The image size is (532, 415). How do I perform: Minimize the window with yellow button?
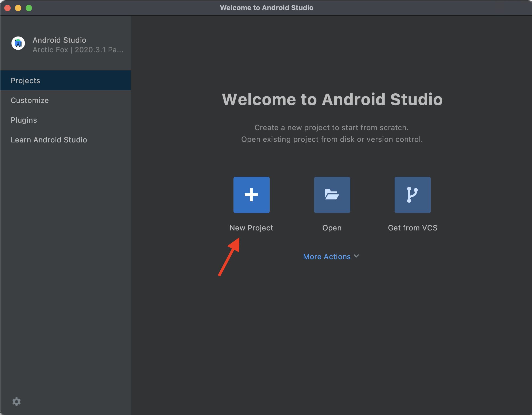tap(18, 8)
